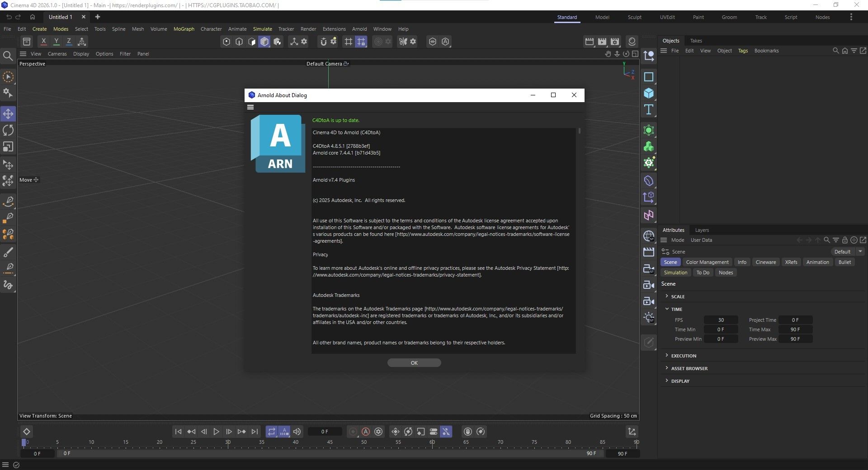The height and width of the screenshot is (470, 868).
Task: Select the Scale tool
Action: [x=8, y=146]
